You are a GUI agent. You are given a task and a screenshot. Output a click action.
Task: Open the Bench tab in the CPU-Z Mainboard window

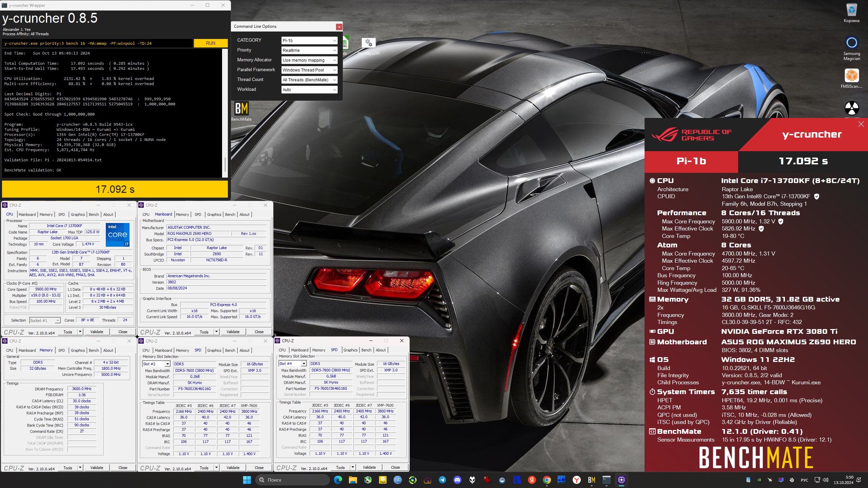pyautogui.click(x=230, y=215)
